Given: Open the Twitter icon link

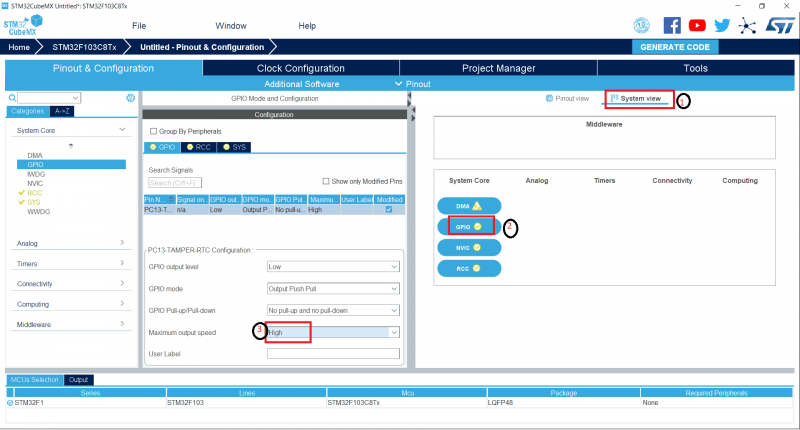Looking at the screenshot, I should (x=720, y=26).
